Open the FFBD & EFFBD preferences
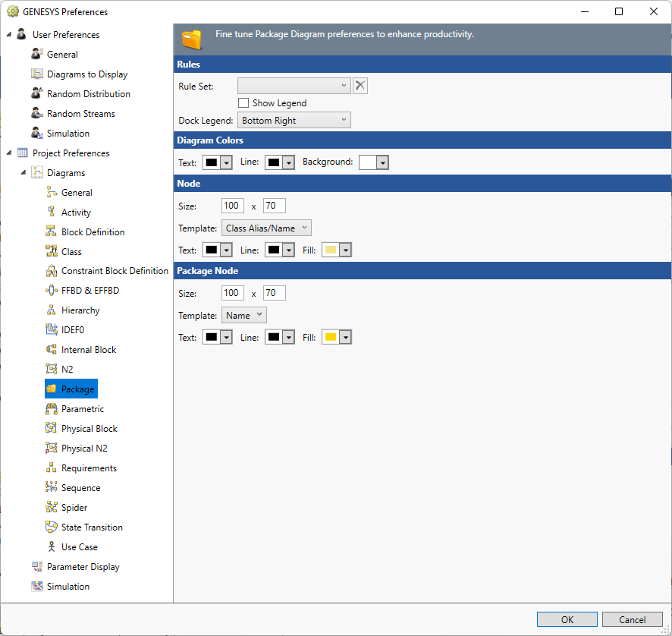This screenshot has height=636, width=672. tap(53, 290)
